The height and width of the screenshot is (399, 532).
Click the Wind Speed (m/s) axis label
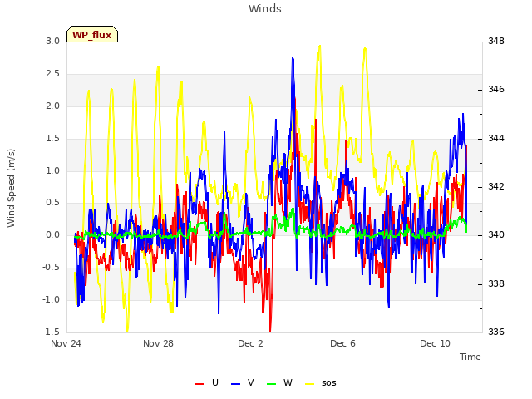click(11, 188)
